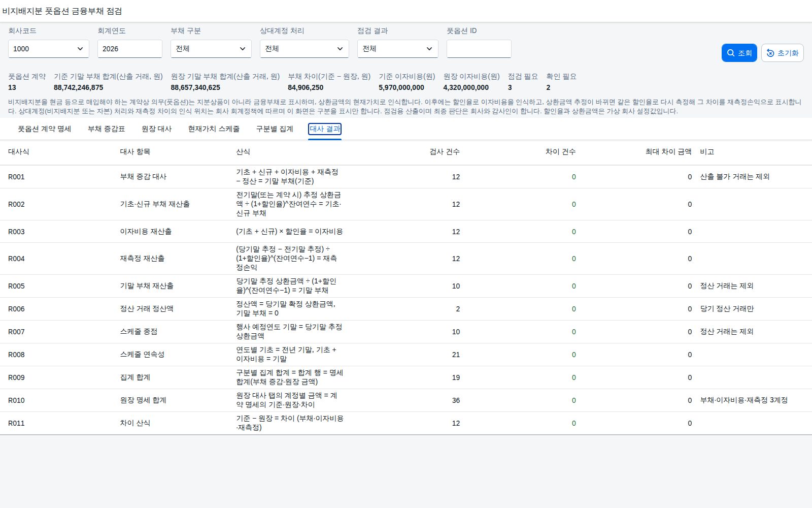The image size is (812, 508).
Task: Click the reset arrow icon in 초기화 button
Action: [x=770, y=53]
